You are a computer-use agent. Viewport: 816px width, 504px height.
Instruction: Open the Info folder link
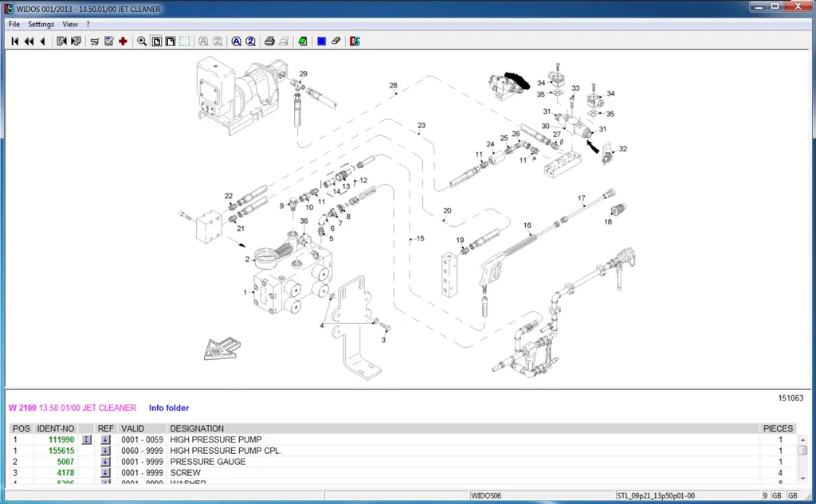(x=169, y=408)
